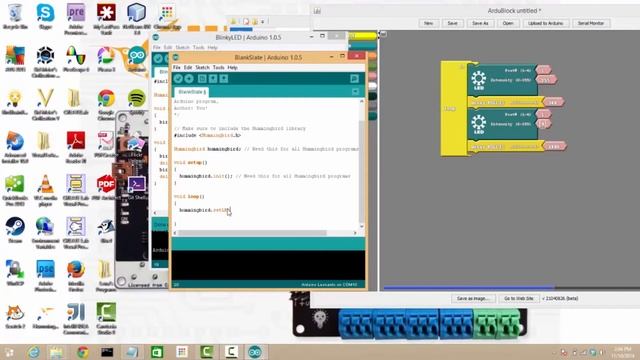Click the Save as image button in ArduBlock
The width and height of the screenshot is (640, 360).
473,298
